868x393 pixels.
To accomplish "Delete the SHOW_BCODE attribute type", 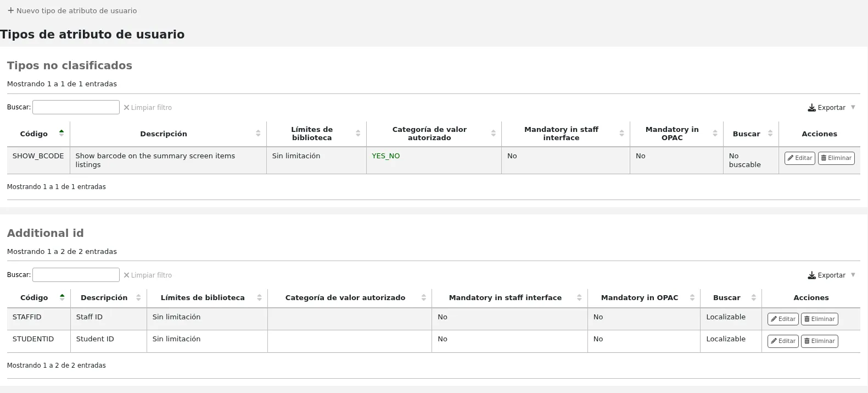I will coord(836,158).
